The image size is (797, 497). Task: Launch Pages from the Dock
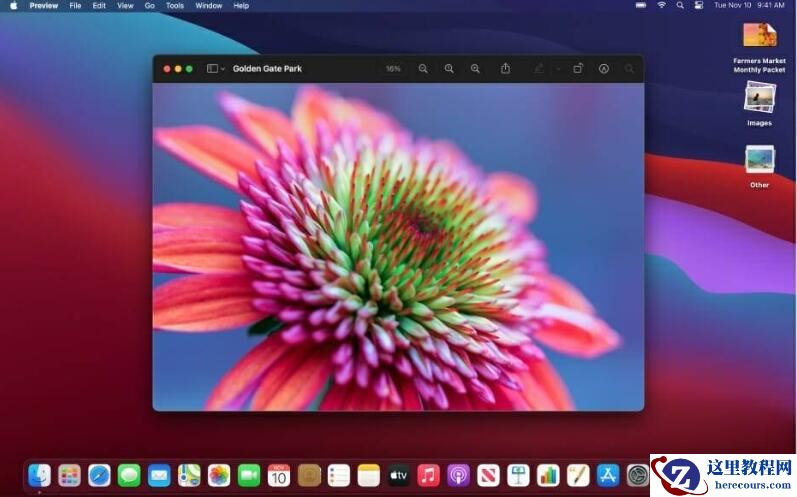(x=578, y=476)
